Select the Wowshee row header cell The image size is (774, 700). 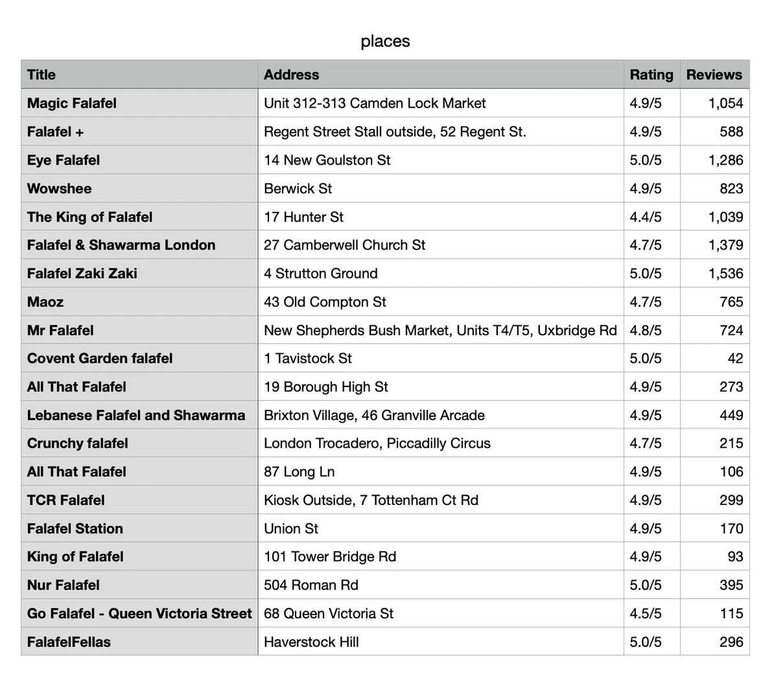[139, 189]
